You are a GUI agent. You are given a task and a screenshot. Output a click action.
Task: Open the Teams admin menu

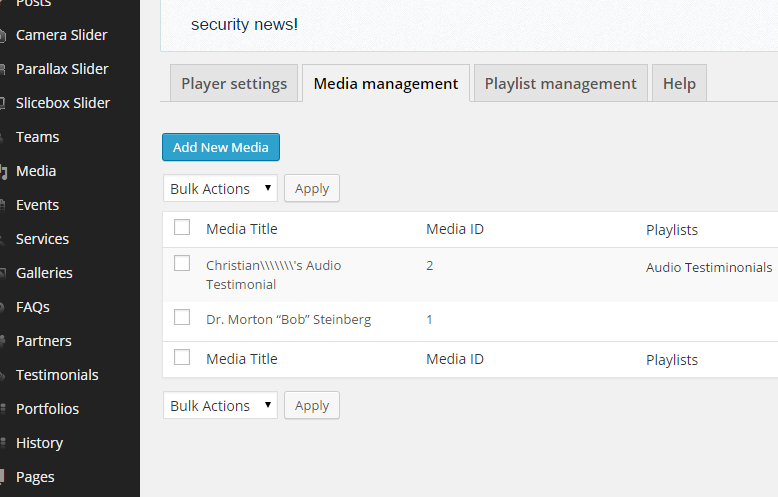click(x=37, y=137)
